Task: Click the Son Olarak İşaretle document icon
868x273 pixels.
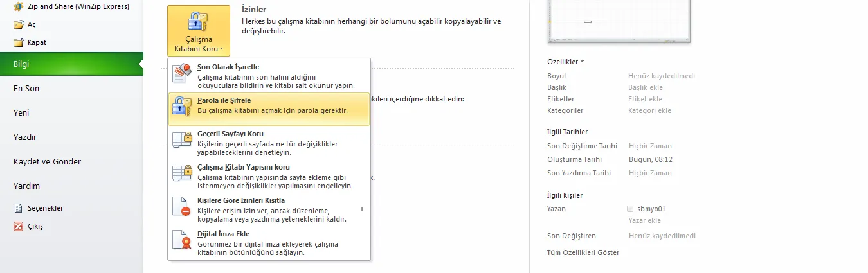Action: tap(183, 75)
